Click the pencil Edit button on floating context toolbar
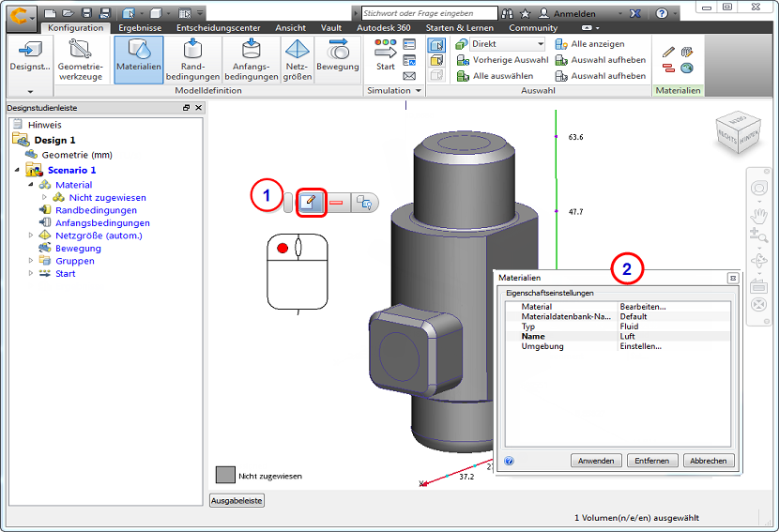 click(310, 203)
